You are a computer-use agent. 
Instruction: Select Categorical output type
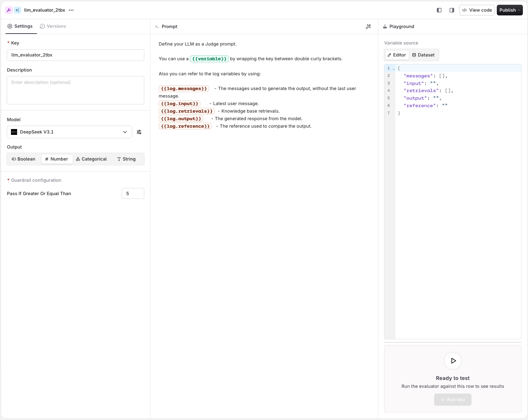[x=91, y=159]
